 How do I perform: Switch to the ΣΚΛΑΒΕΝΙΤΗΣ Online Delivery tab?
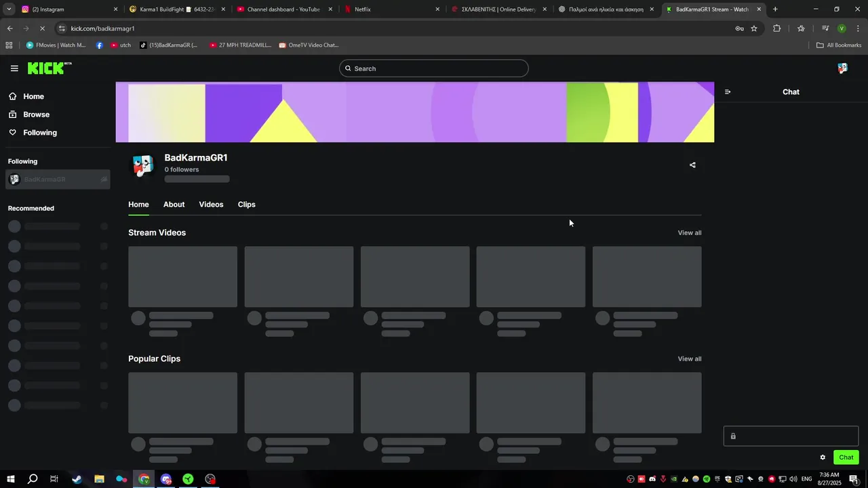coord(498,9)
